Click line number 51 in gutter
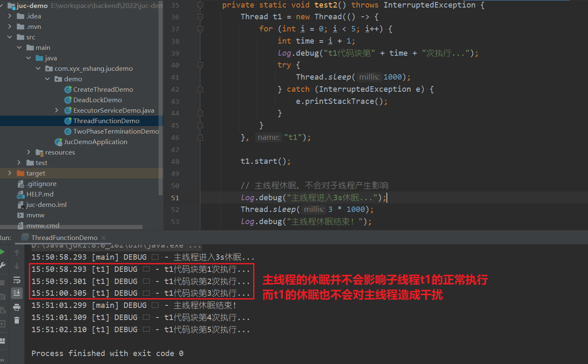The image size is (588, 364). click(x=175, y=198)
